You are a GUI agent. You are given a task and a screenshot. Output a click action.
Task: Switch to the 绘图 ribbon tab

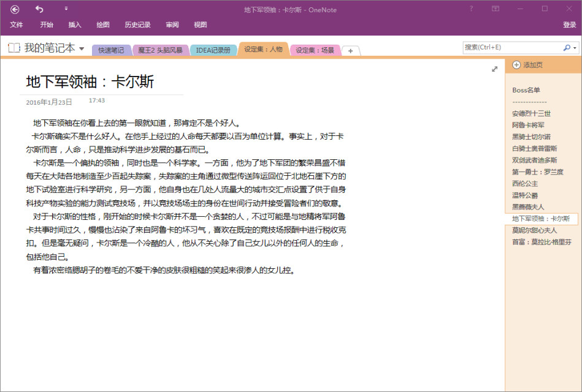tap(102, 24)
